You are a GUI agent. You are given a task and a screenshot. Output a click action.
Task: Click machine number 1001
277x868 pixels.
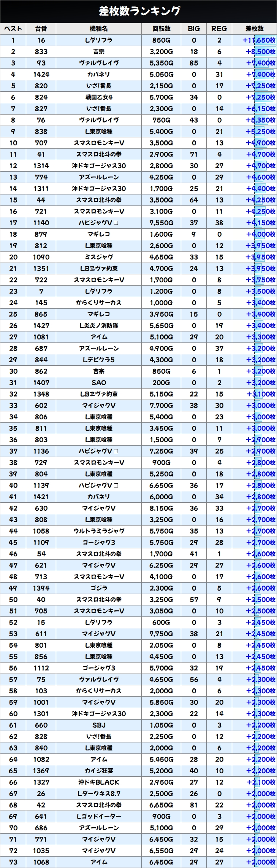point(41,702)
